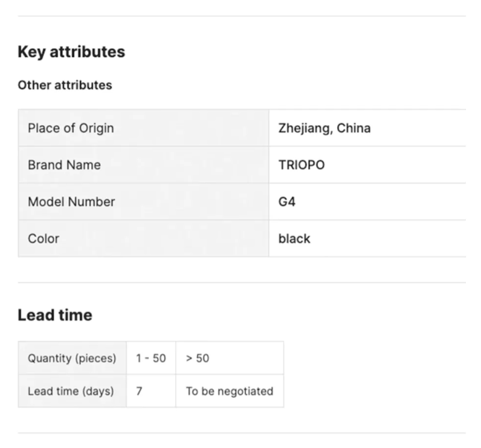Select the black color value
The height and width of the screenshot is (448, 481).
click(294, 239)
